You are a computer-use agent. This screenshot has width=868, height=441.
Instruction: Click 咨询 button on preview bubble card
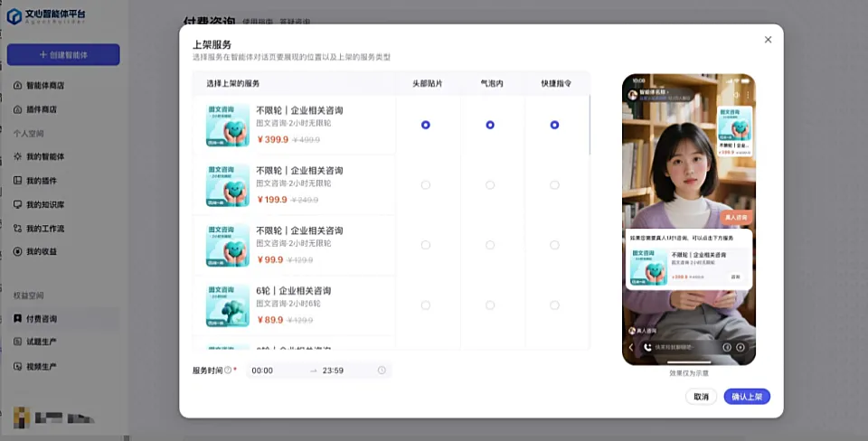(735, 277)
